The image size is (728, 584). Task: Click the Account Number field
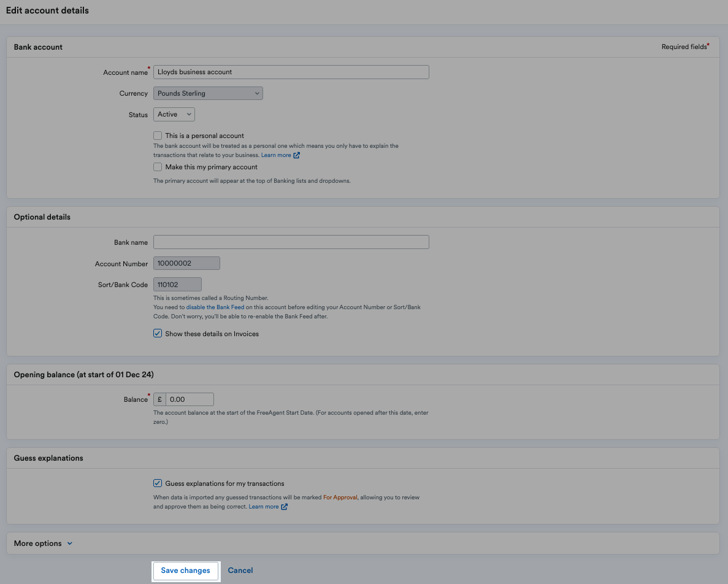click(186, 263)
